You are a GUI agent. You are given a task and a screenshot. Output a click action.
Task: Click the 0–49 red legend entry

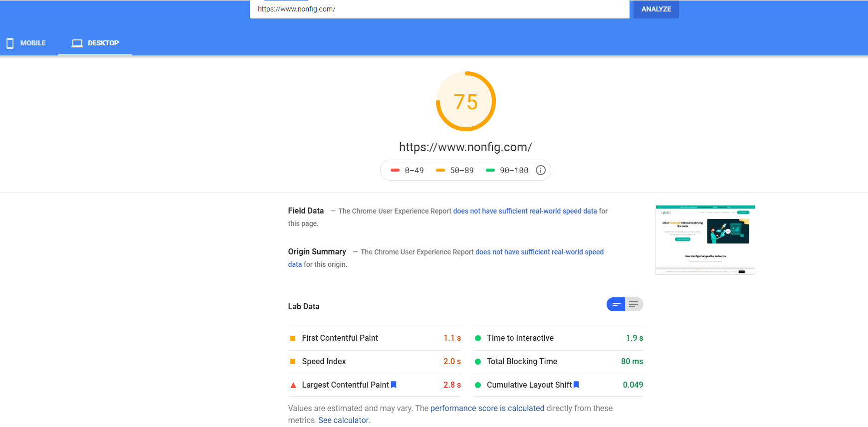pyautogui.click(x=407, y=170)
